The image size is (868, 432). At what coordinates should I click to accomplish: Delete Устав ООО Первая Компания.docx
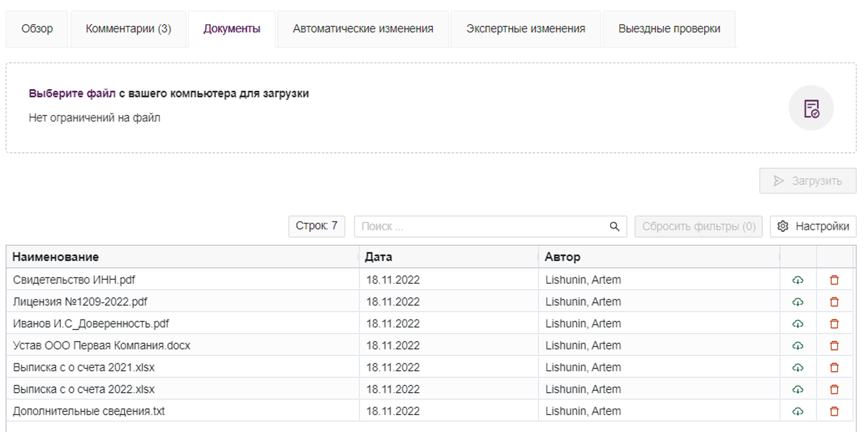[834, 346]
